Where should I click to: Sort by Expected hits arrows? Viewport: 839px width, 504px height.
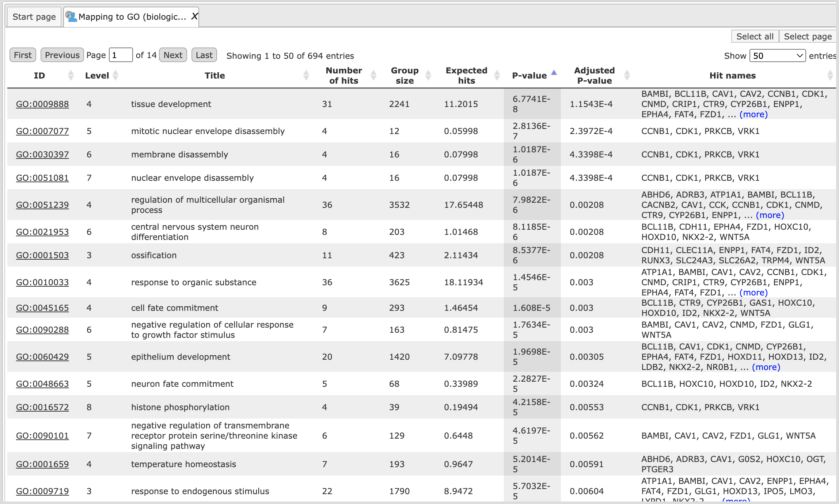497,75
